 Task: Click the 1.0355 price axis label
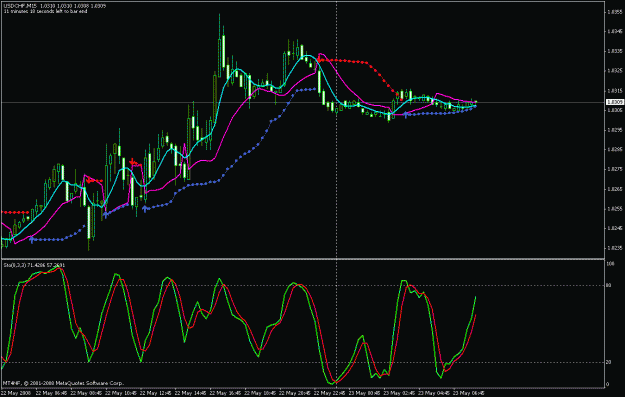coord(614,12)
